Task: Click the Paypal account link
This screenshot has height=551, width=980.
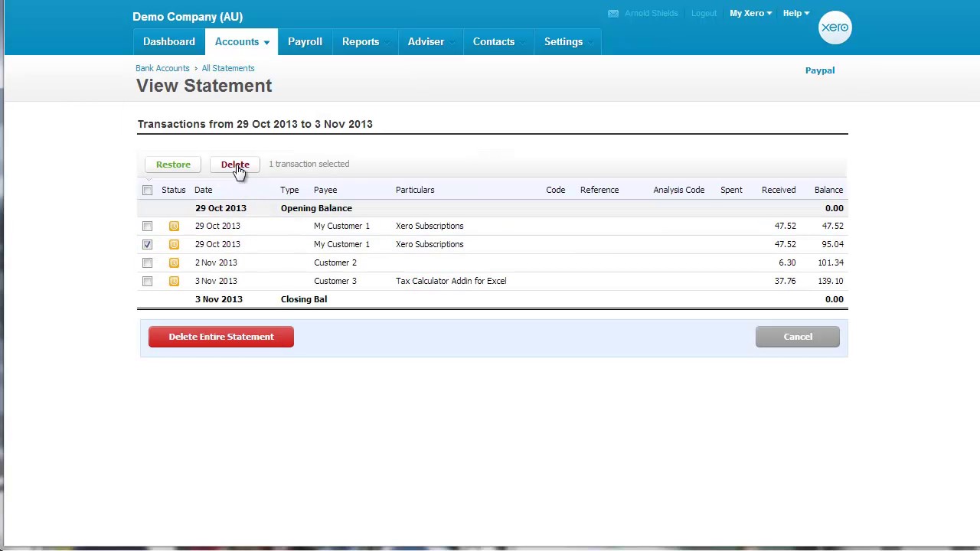Action: [820, 70]
